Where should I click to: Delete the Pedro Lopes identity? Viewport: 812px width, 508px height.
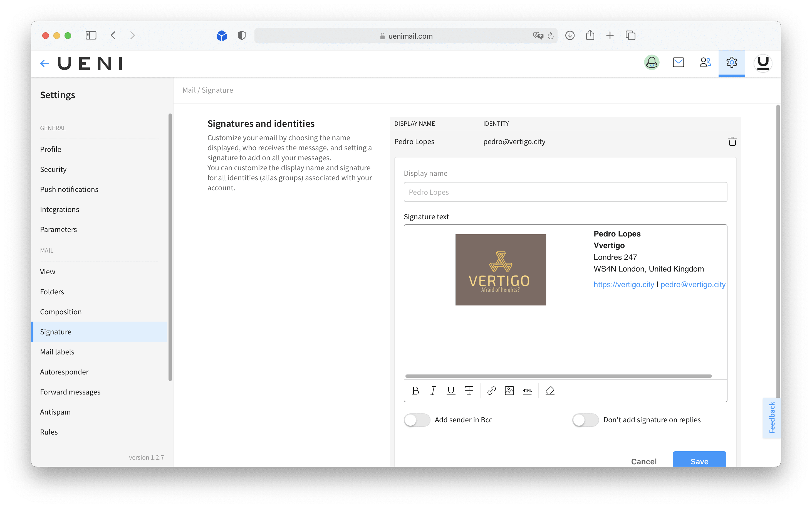pyautogui.click(x=732, y=141)
